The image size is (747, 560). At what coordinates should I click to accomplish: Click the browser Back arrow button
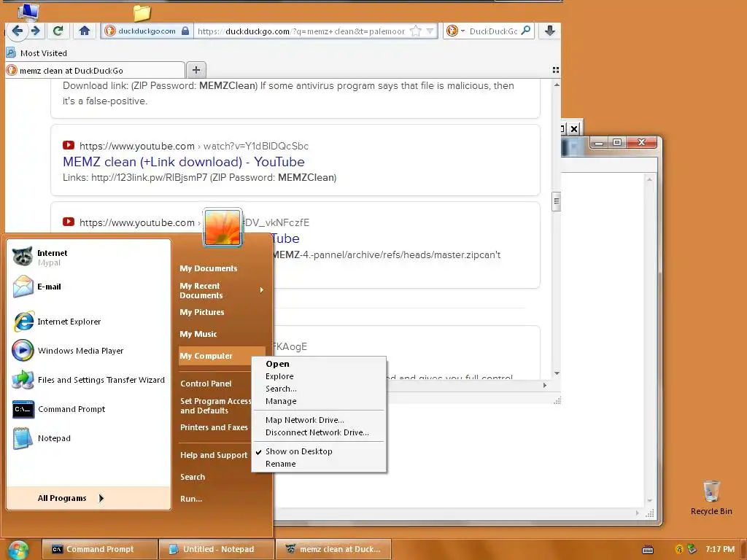coord(18,31)
